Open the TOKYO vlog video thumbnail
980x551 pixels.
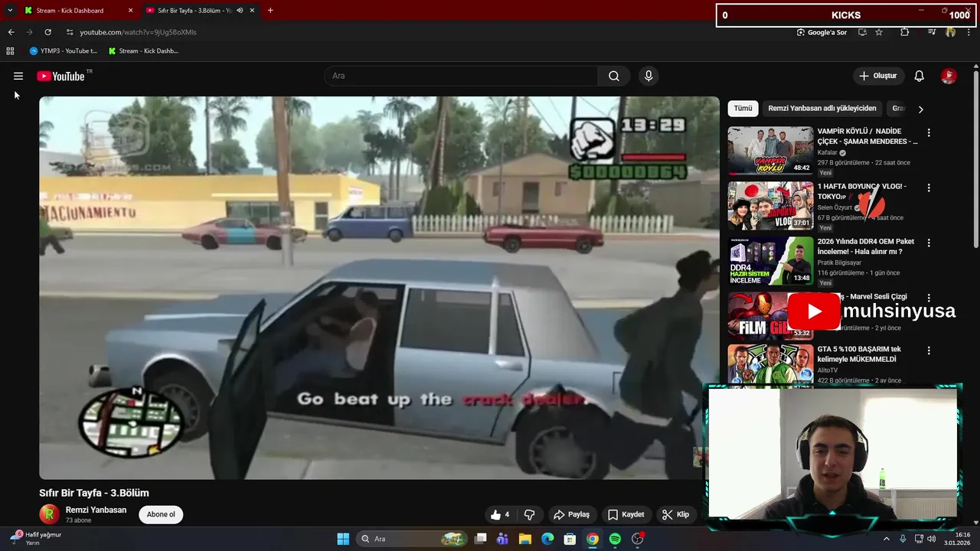770,205
